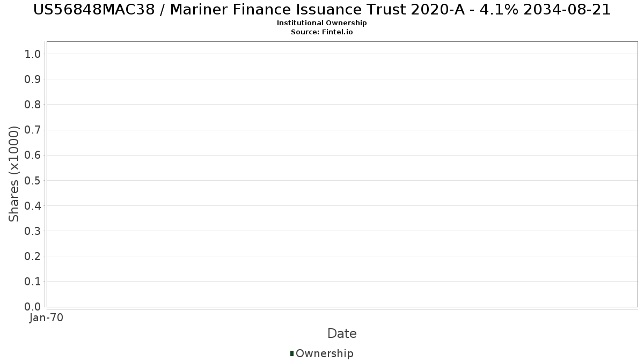
Task: Select the 0.1 y-axis tick label
Action: [x=33, y=282]
